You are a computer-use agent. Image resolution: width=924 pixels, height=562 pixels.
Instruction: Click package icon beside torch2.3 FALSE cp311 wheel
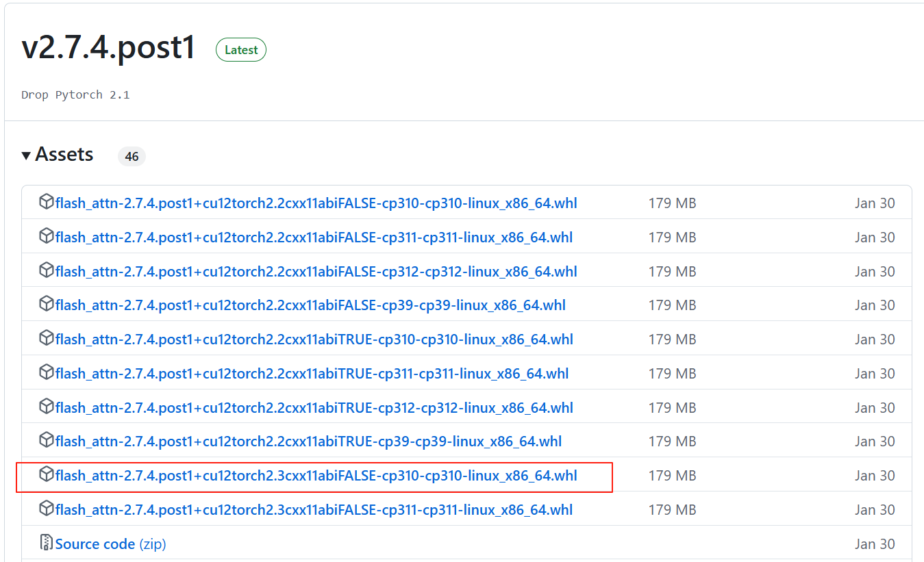(x=46, y=509)
